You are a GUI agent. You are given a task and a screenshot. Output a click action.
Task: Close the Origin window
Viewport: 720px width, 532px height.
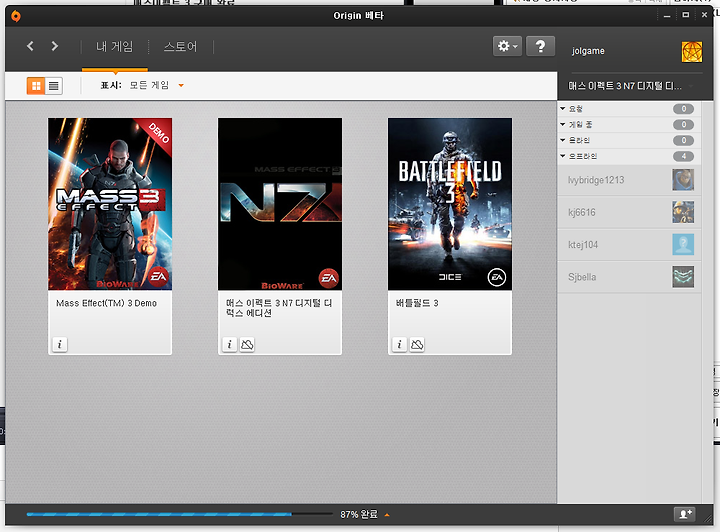pos(704,15)
